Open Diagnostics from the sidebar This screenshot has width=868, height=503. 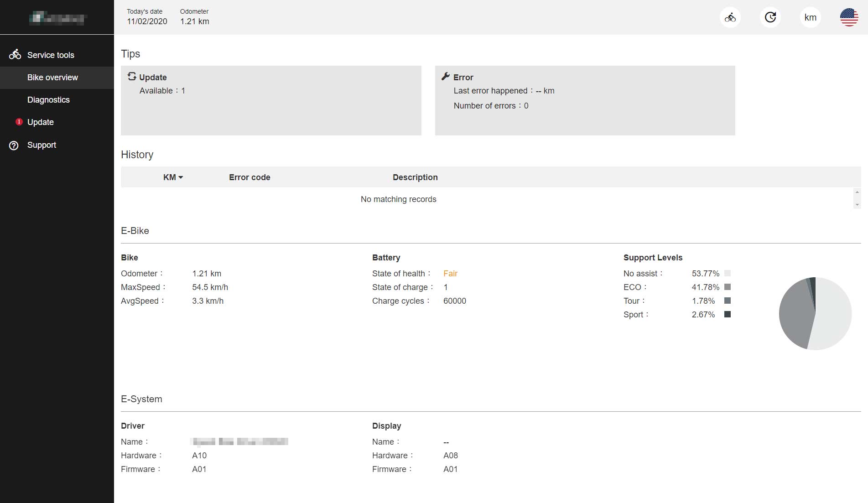coord(48,100)
